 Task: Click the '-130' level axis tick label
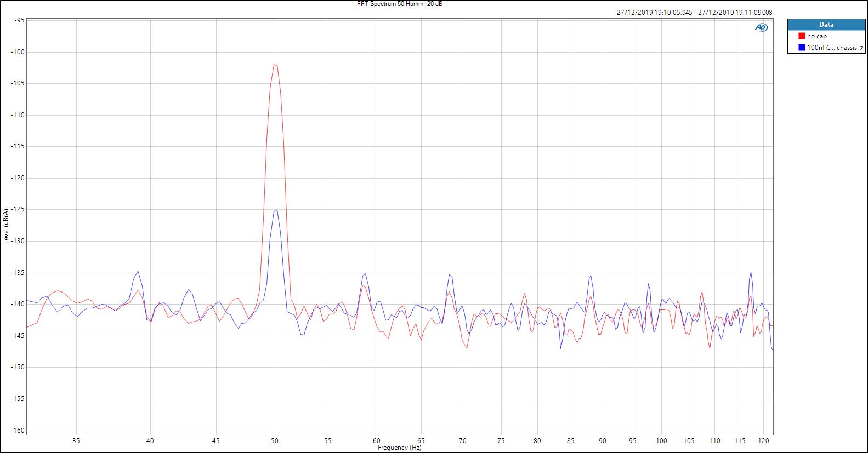point(16,241)
